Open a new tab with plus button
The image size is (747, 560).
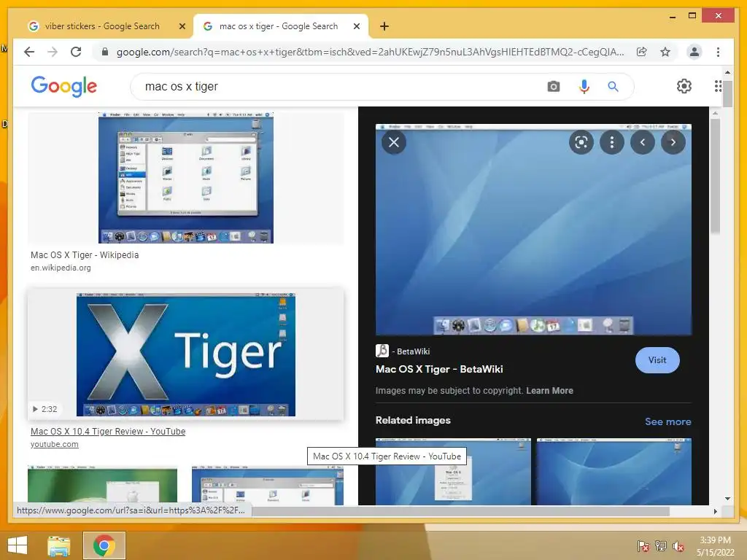pos(384,26)
